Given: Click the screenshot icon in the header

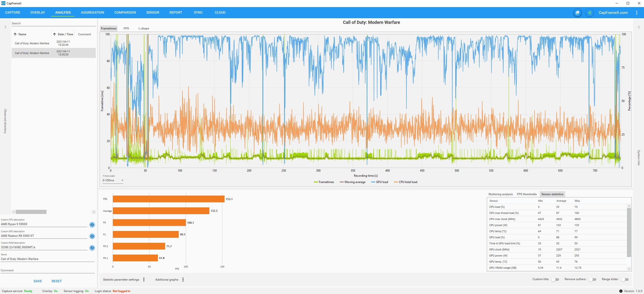Looking at the screenshot, I should click(x=577, y=13).
